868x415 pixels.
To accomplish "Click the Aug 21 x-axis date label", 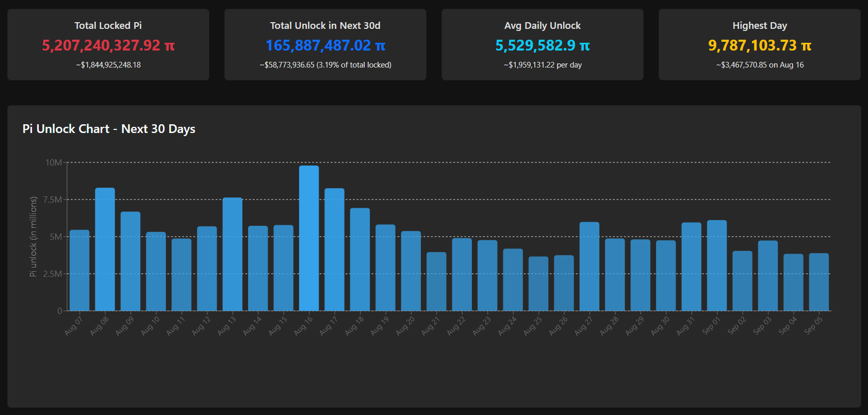I will (431, 326).
